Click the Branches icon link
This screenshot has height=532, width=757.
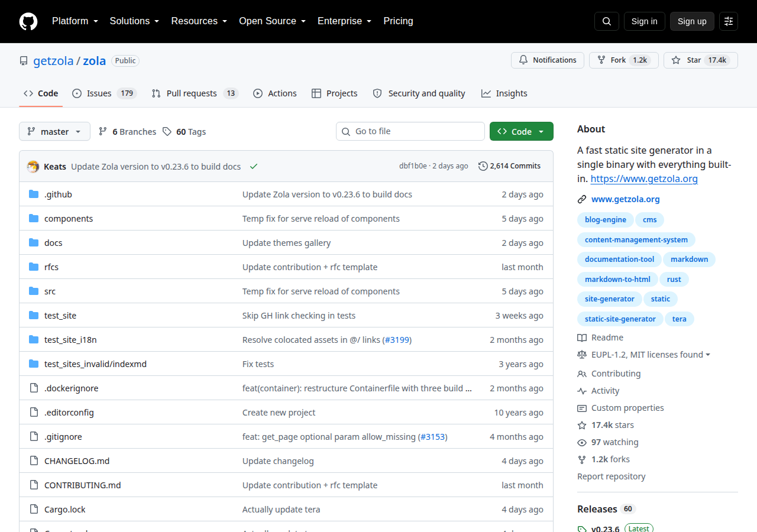(x=127, y=132)
